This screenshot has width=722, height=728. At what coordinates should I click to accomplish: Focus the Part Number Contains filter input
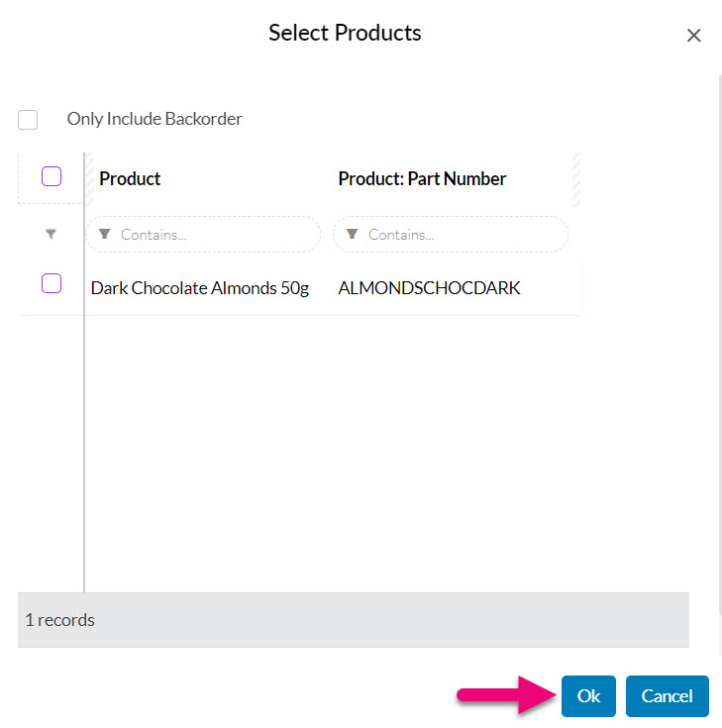click(451, 235)
